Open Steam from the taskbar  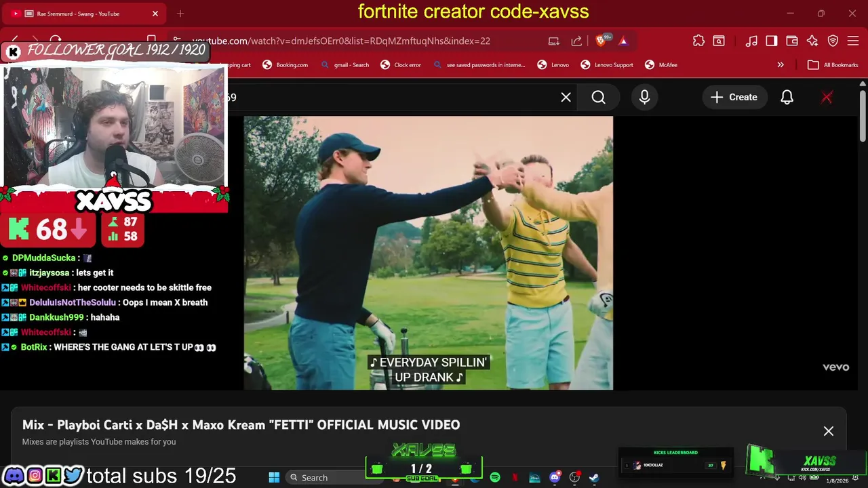[x=594, y=478]
